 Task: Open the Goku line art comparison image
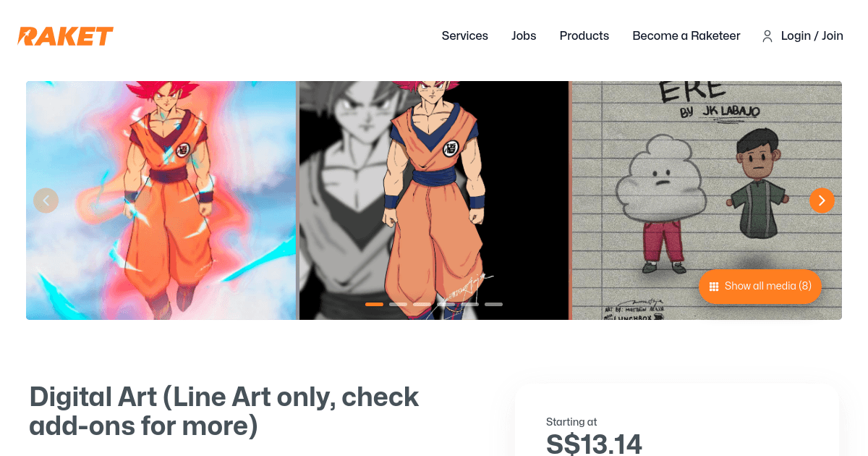(434, 200)
